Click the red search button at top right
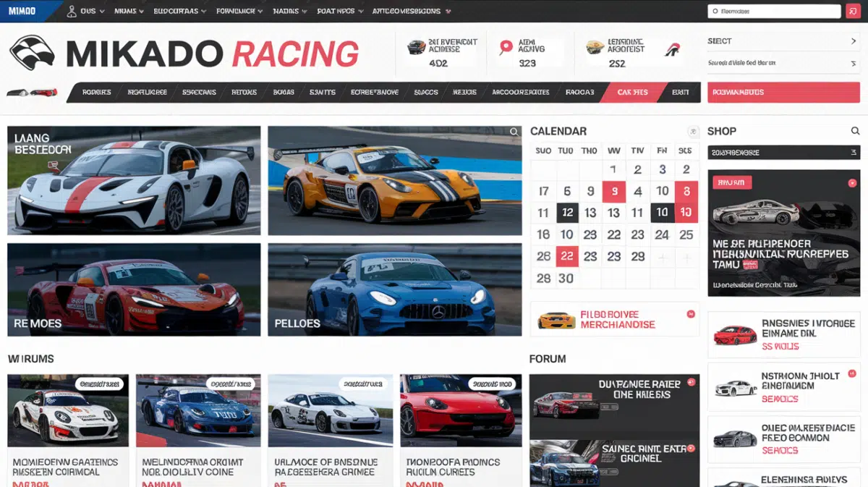 [x=853, y=11]
